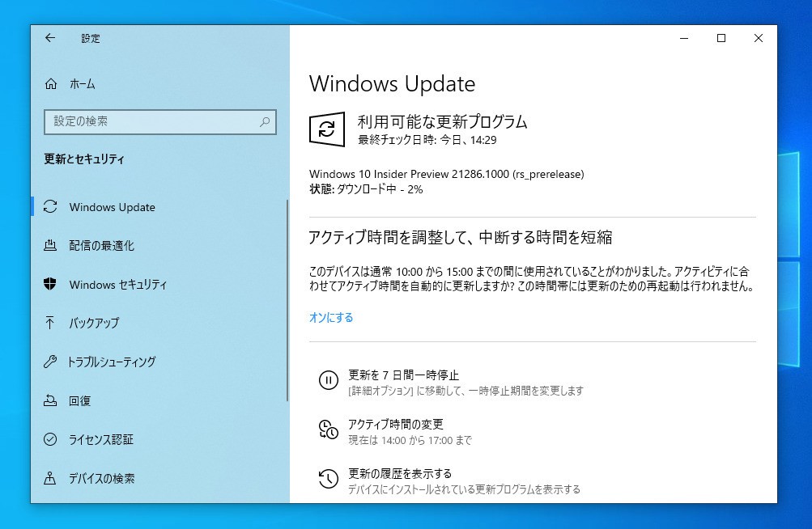Click the Windows セキュリティ shield icon

coord(50,284)
